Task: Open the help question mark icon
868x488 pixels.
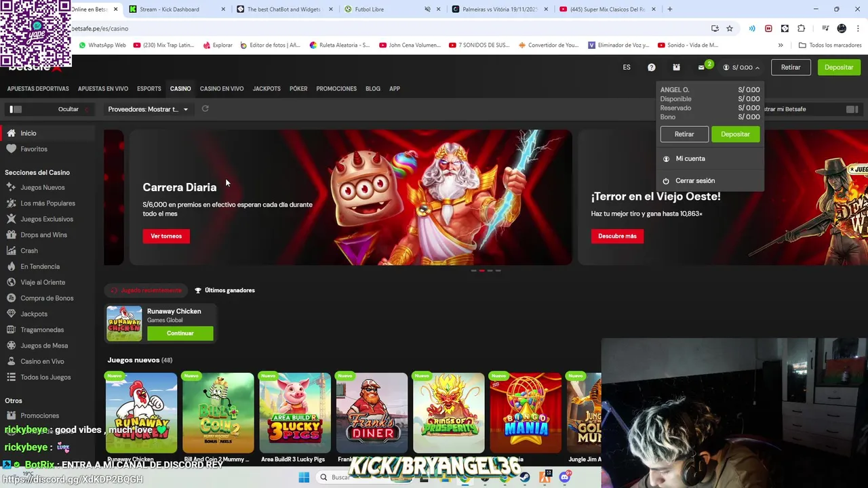Action: pyautogui.click(x=652, y=67)
